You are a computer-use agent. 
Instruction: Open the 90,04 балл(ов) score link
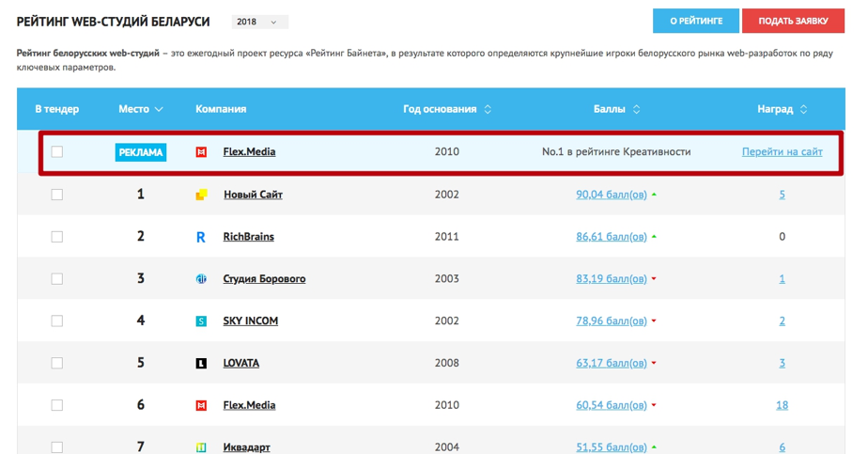pyautogui.click(x=612, y=195)
